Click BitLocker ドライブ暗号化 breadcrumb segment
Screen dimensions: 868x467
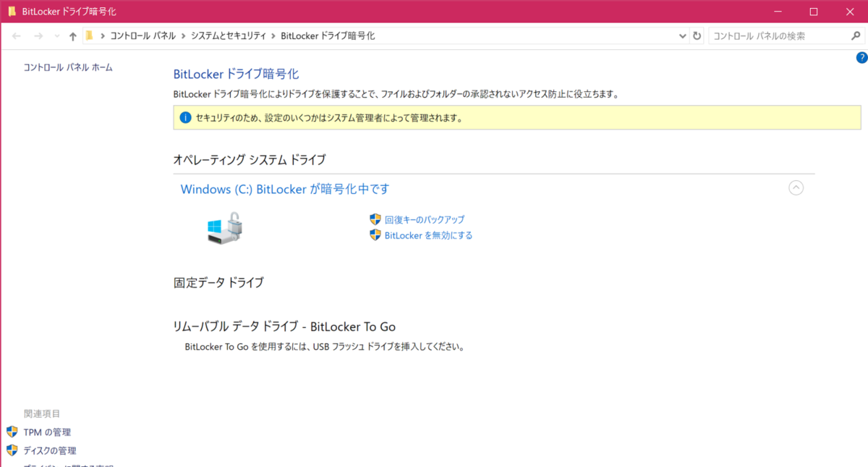click(x=327, y=35)
